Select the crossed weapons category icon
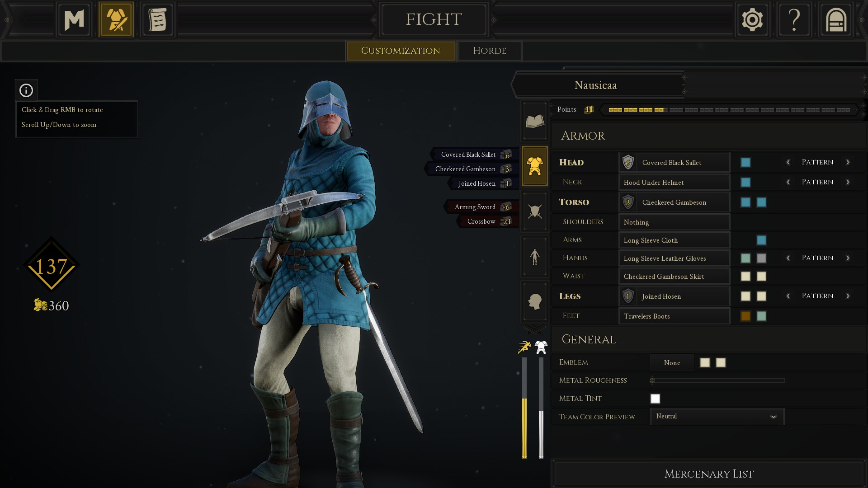Image resolution: width=868 pixels, height=488 pixels. point(535,211)
